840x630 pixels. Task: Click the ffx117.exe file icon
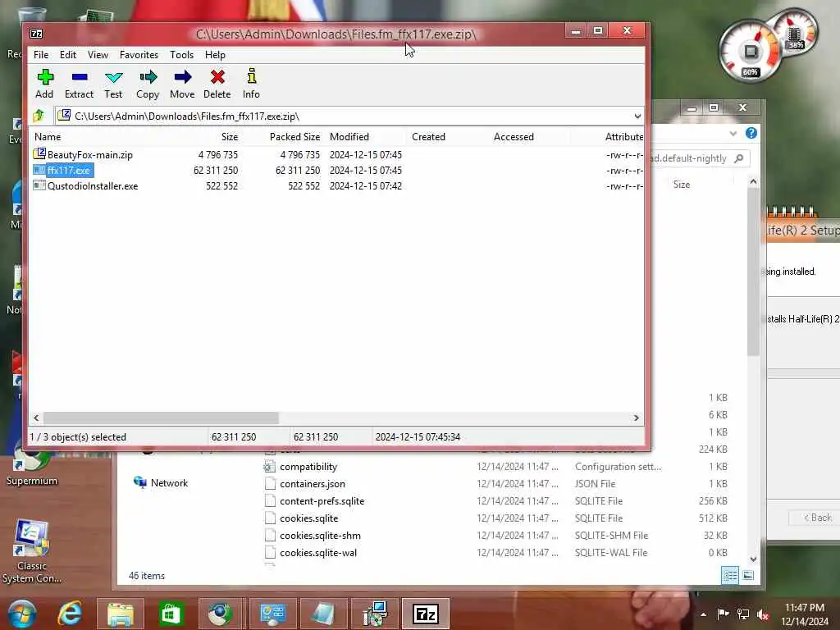(39, 170)
